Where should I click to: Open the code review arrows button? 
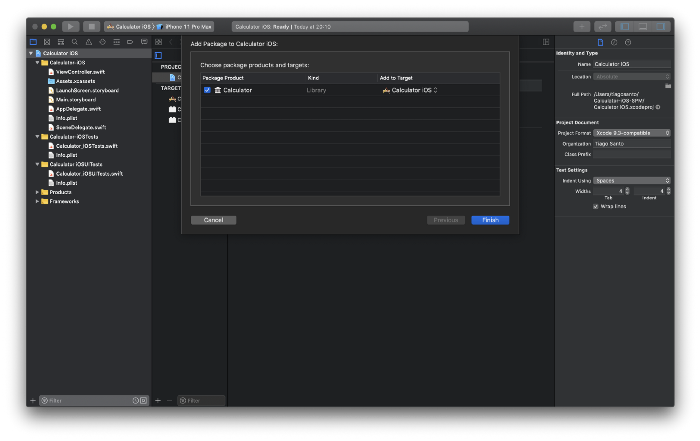(602, 27)
